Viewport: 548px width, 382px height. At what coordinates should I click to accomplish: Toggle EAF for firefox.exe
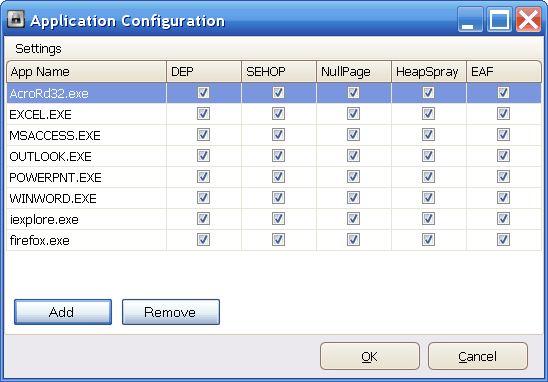(503, 239)
